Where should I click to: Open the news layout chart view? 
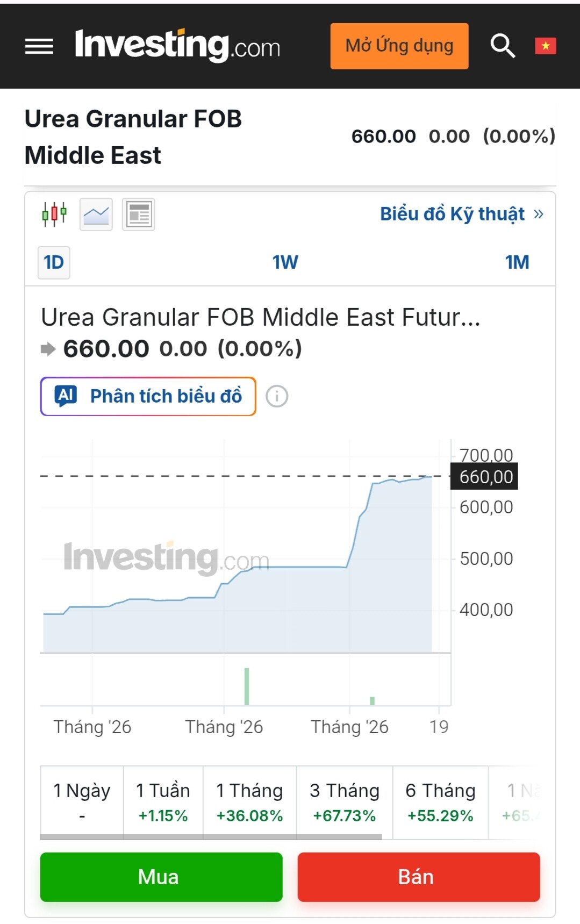point(139,214)
